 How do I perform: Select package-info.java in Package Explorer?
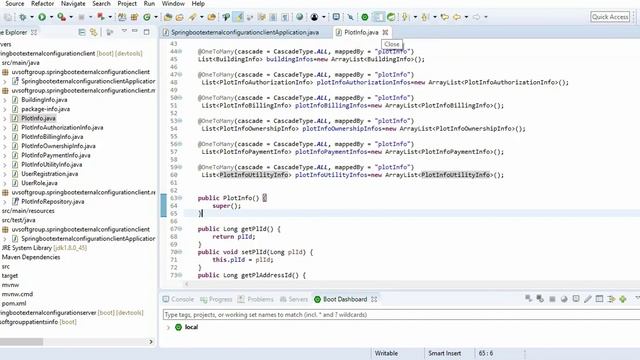45,109
